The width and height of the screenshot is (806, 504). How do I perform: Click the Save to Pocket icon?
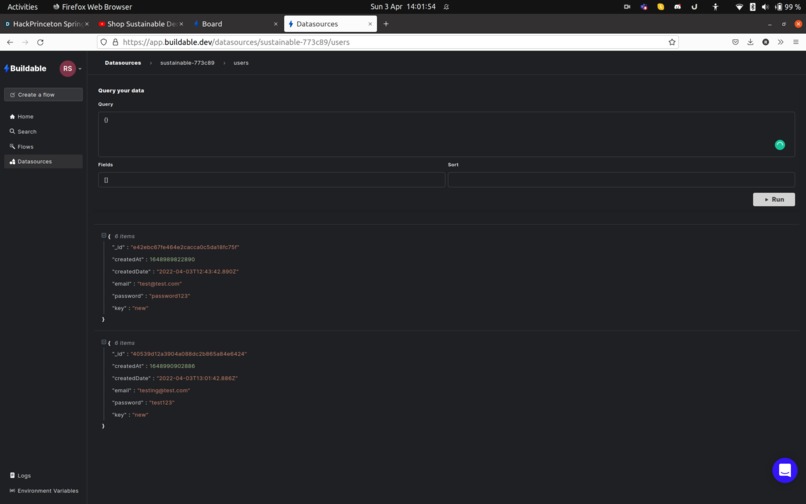(x=736, y=42)
